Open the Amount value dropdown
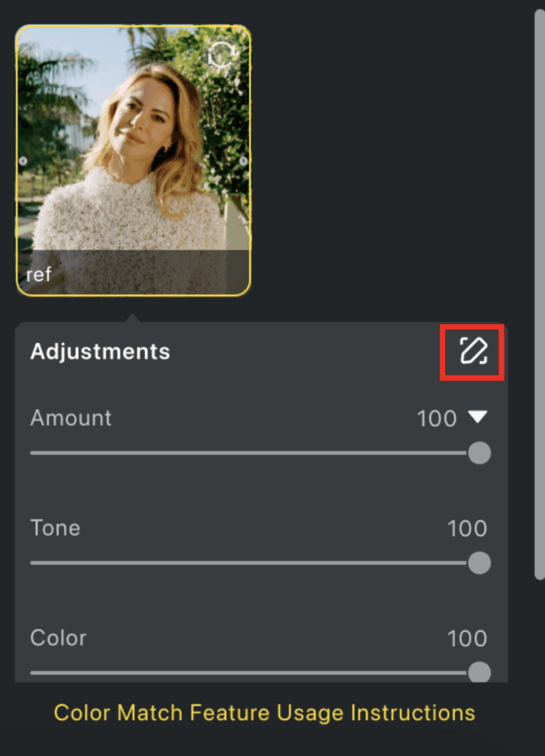This screenshot has width=545, height=756. pyautogui.click(x=479, y=418)
